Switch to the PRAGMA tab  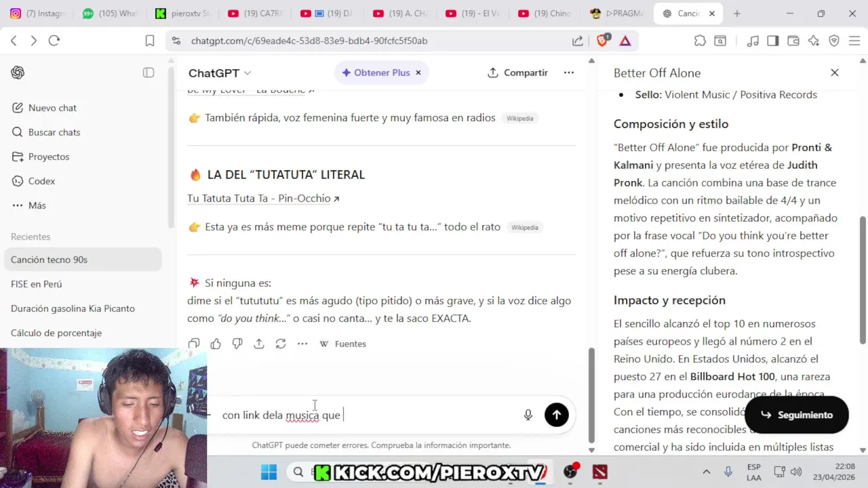tap(617, 14)
